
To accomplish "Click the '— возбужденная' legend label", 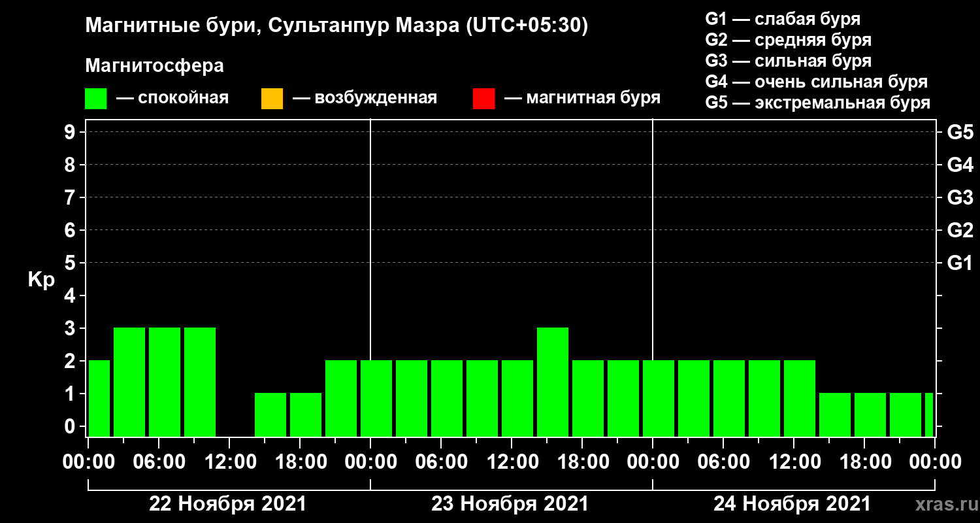I will pyautogui.click(x=365, y=99).
